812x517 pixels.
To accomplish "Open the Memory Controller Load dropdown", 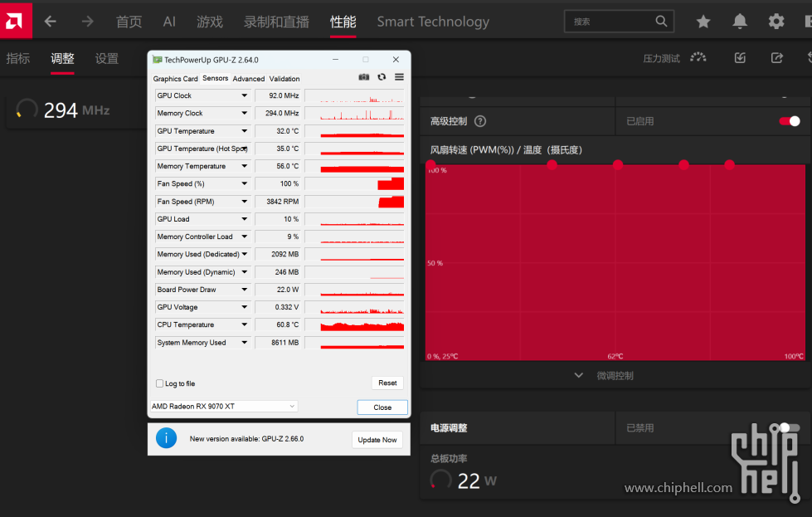I will point(245,237).
